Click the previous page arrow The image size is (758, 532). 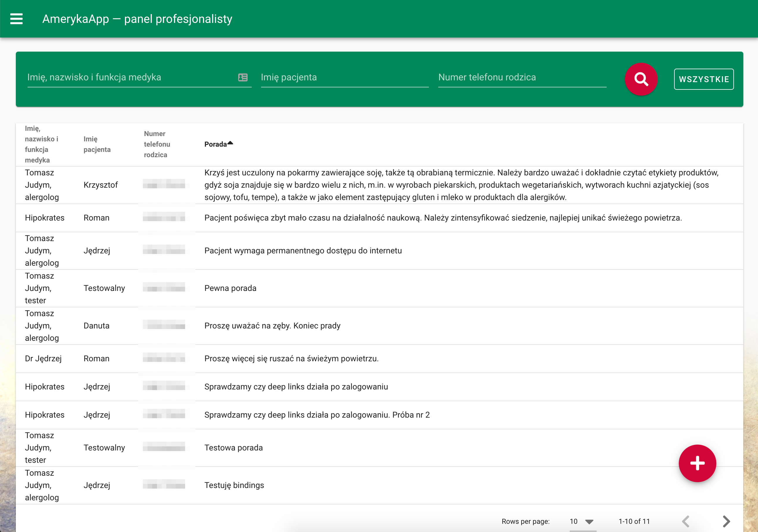click(x=686, y=521)
